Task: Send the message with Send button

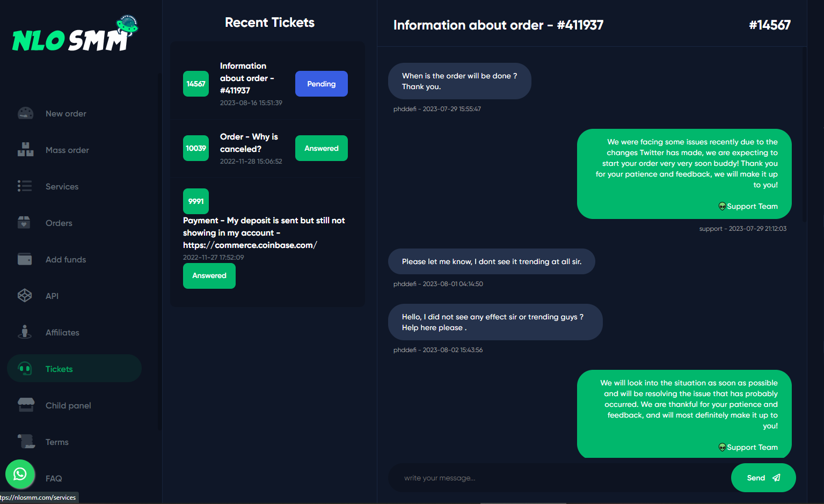Action: click(x=763, y=478)
